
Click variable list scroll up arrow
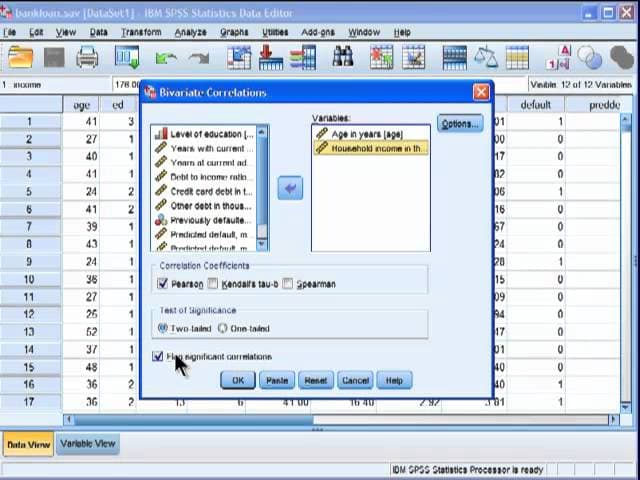[262, 131]
